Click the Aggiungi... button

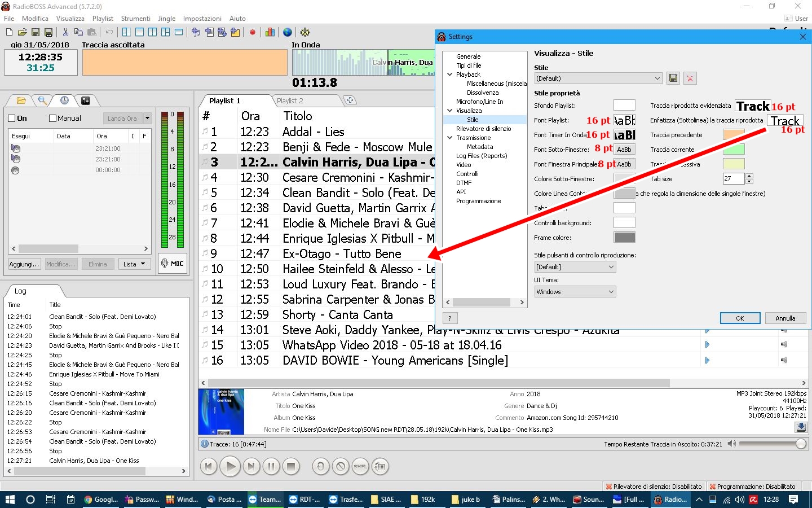tap(24, 264)
